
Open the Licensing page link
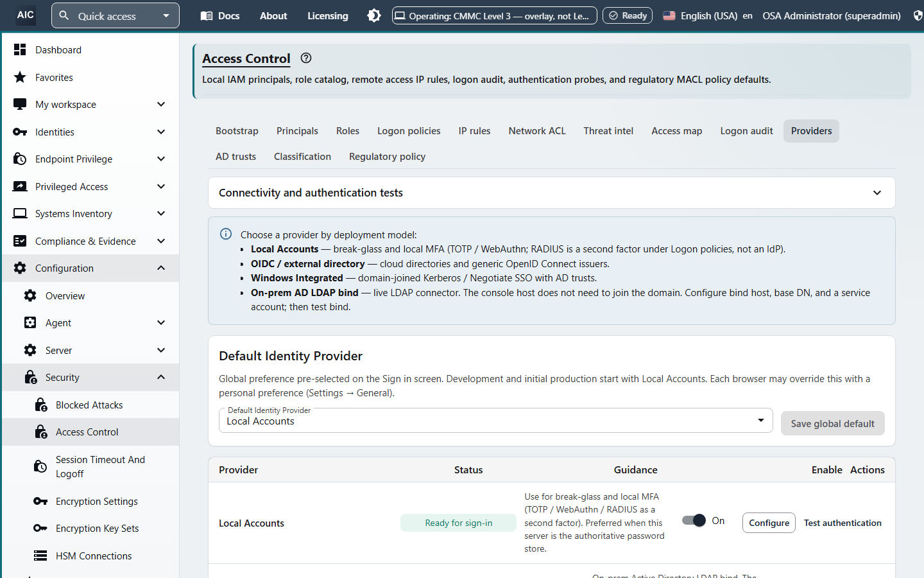point(328,15)
